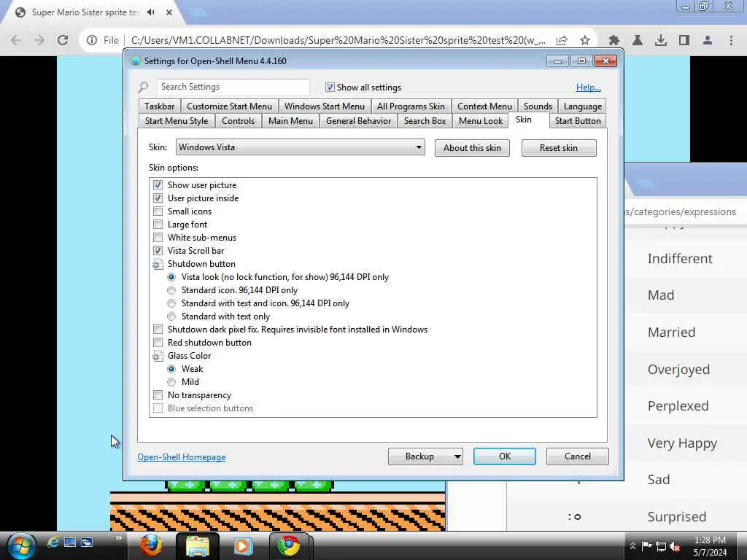Cancel the settings dialog

[578, 456]
